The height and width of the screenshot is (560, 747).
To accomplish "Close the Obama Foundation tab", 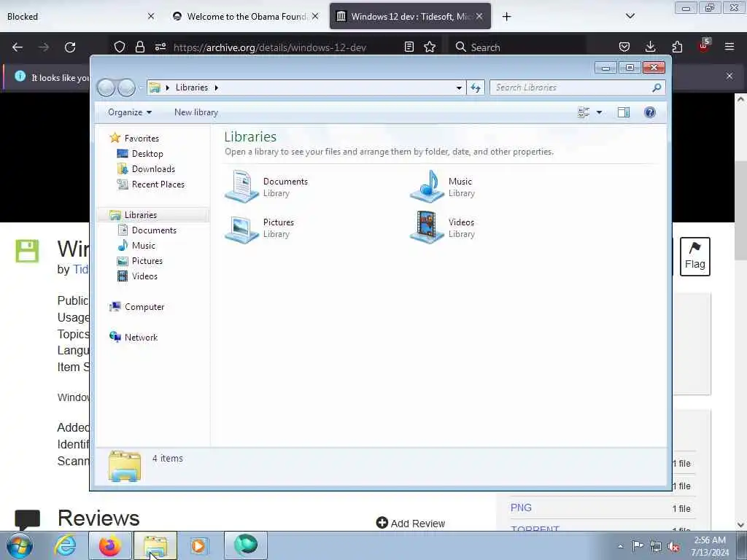I will tap(315, 16).
